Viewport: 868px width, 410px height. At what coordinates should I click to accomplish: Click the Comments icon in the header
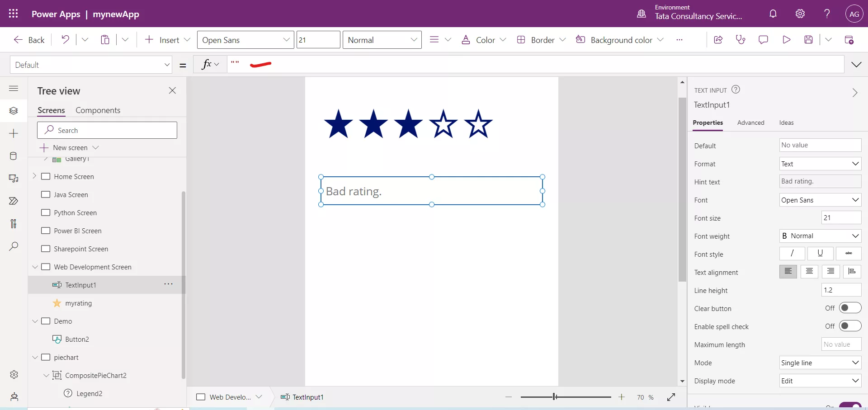pyautogui.click(x=763, y=39)
